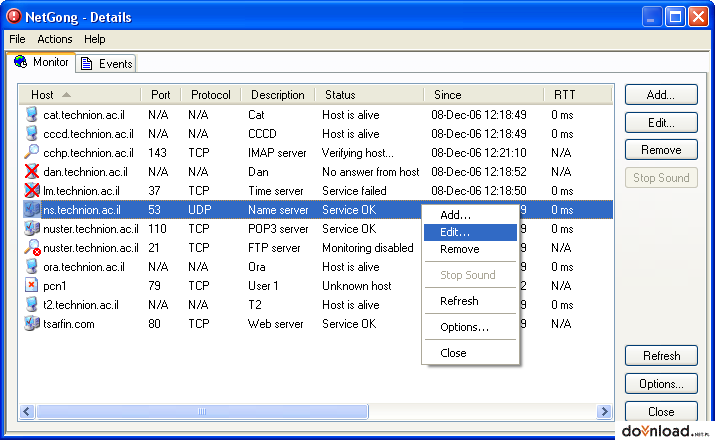
Task: Click the horizontal scrollbar left arrow
Action: tap(26, 412)
